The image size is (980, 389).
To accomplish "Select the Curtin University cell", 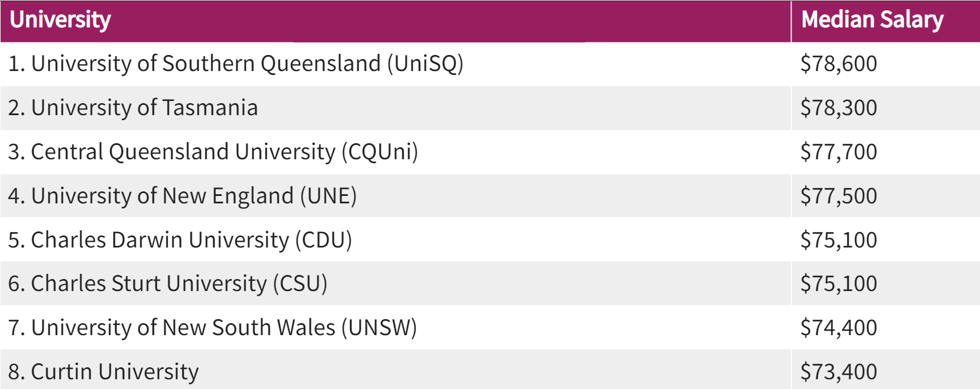I will click(x=103, y=372).
